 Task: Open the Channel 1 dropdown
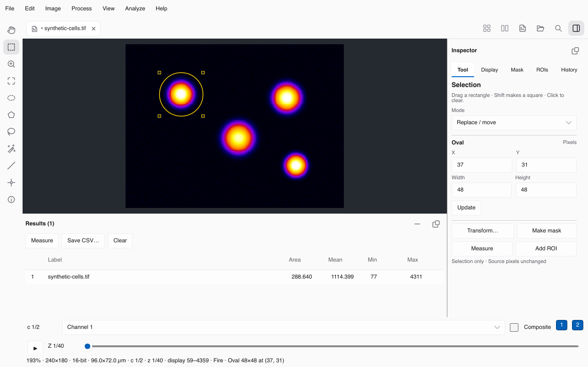tap(283, 327)
